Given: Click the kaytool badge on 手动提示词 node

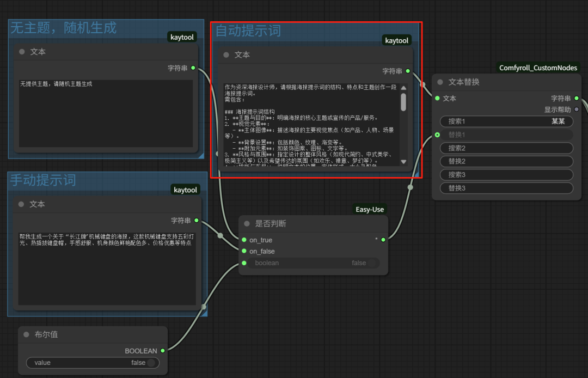Looking at the screenshot, I should pos(185,190).
